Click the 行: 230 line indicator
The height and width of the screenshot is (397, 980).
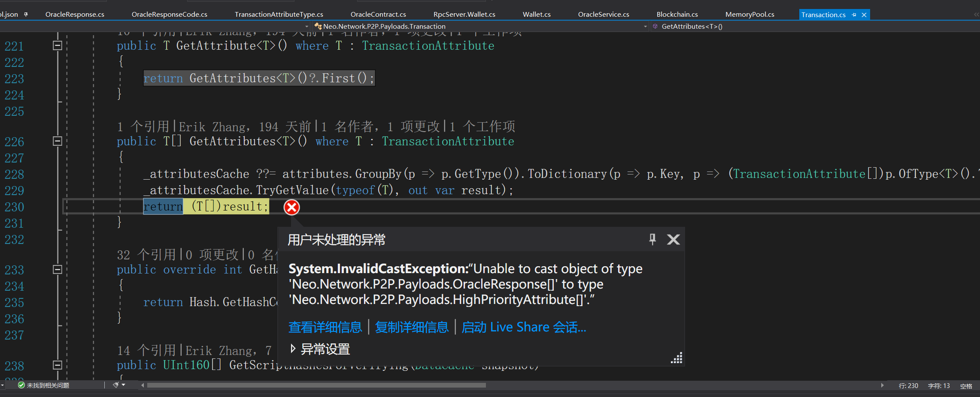coord(908,385)
